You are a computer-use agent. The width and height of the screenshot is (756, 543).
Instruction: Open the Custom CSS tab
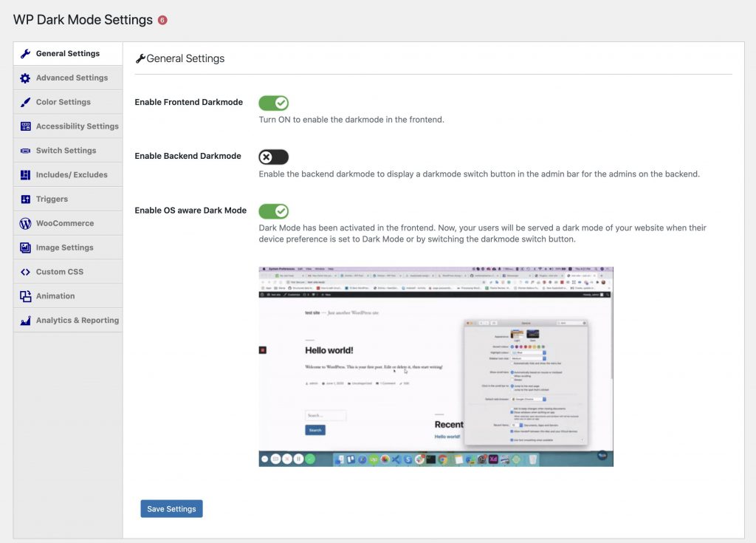(x=68, y=272)
